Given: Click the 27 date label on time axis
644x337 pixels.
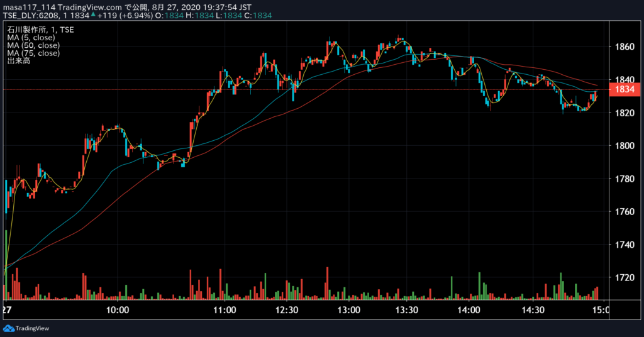Looking at the screenshot, I should pos(7,310).
